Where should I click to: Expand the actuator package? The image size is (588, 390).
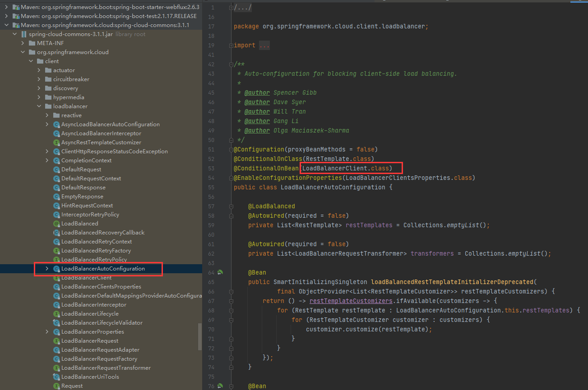(x=39, y=70)
